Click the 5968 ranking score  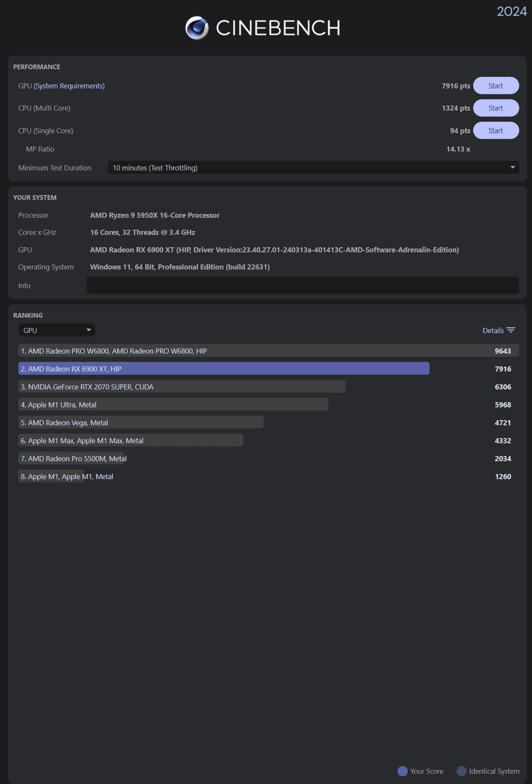[x=503, y=405]
